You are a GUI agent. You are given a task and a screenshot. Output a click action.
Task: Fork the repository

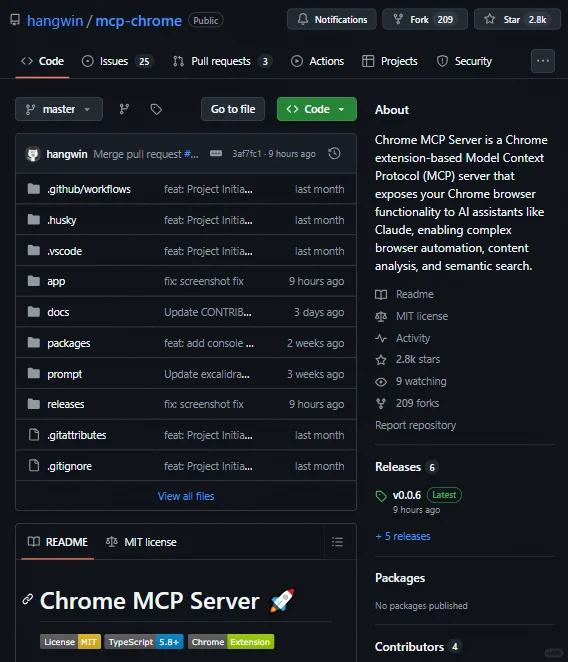click(425, 19)
